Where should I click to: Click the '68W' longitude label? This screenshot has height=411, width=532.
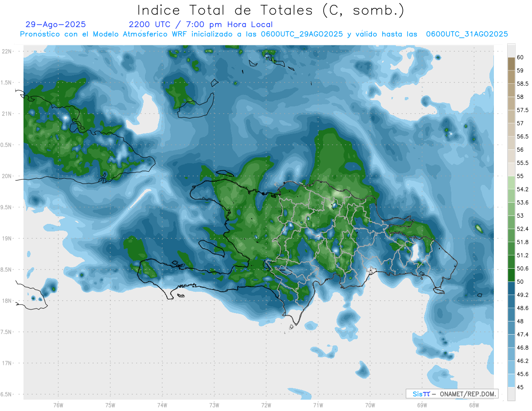click(x=474, y=405)
